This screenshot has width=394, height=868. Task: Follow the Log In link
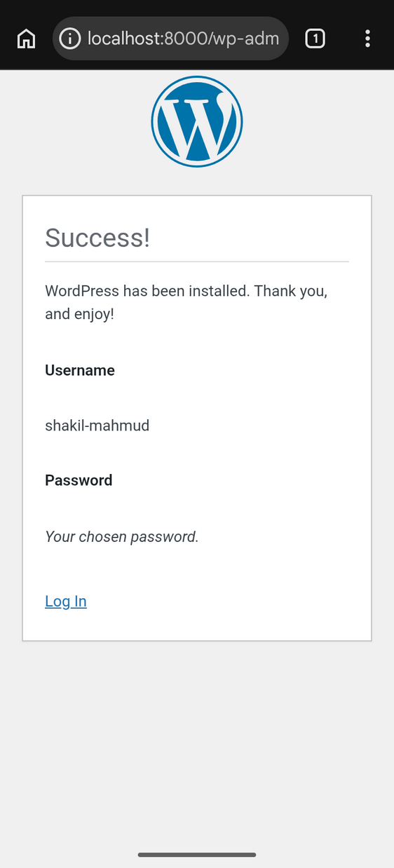pos(66,601)
